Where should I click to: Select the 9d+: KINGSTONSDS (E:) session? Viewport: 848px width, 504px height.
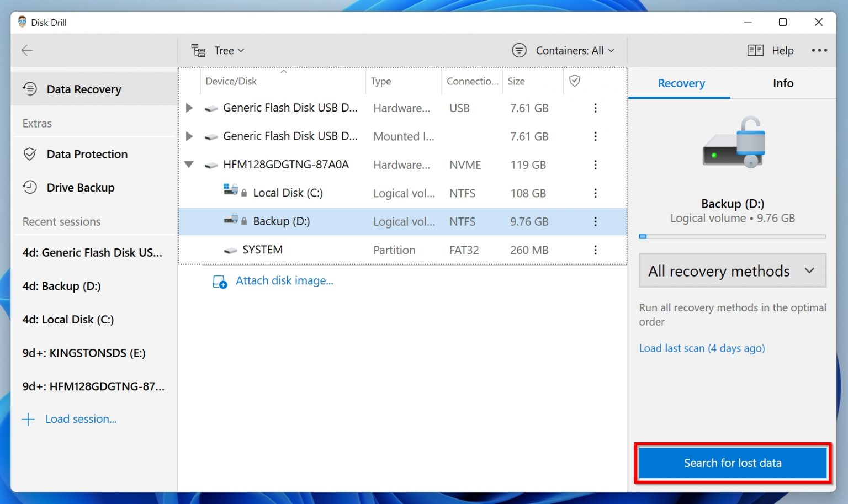(84, 353)
